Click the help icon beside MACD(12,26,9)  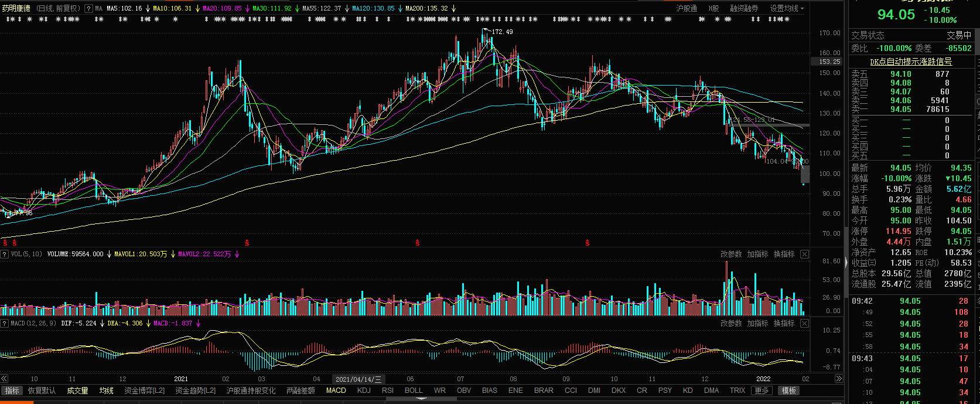pos(5,323)
